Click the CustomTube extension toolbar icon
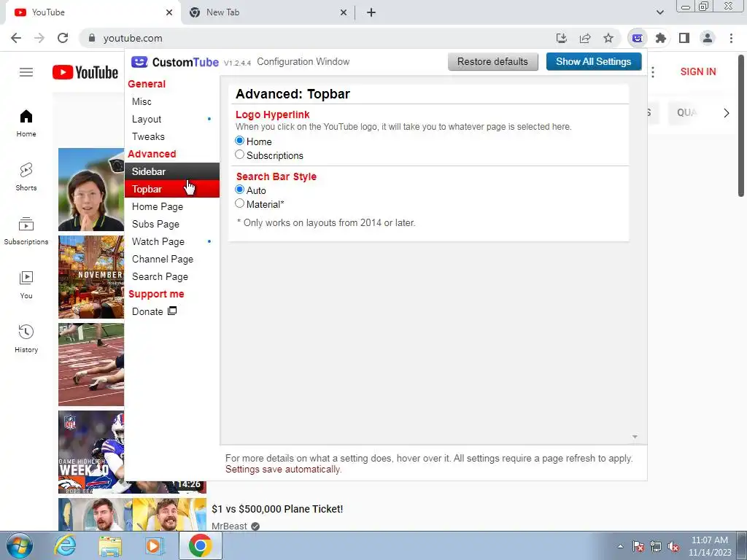The image size is (747, 560). point(637,38)
